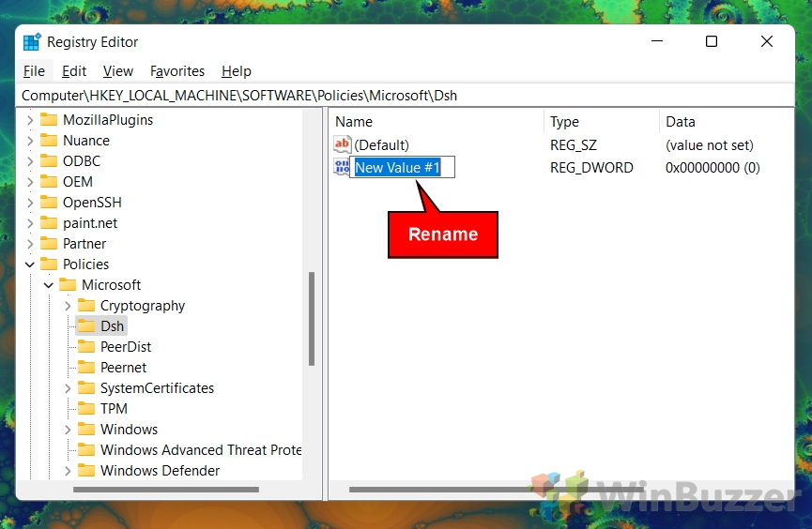Click the OEM folder icon
The image size is (812, 529).
49,182
